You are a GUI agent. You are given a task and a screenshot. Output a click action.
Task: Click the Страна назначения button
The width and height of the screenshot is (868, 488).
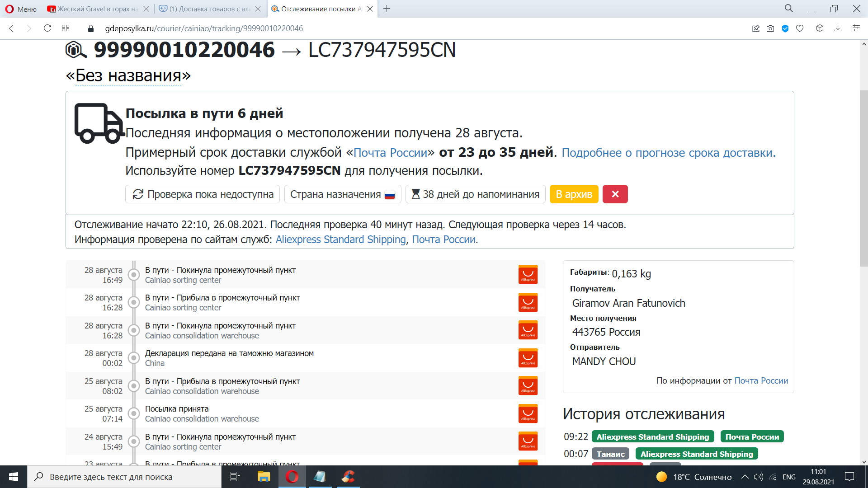pyautogui.click(x=343, y=194)
